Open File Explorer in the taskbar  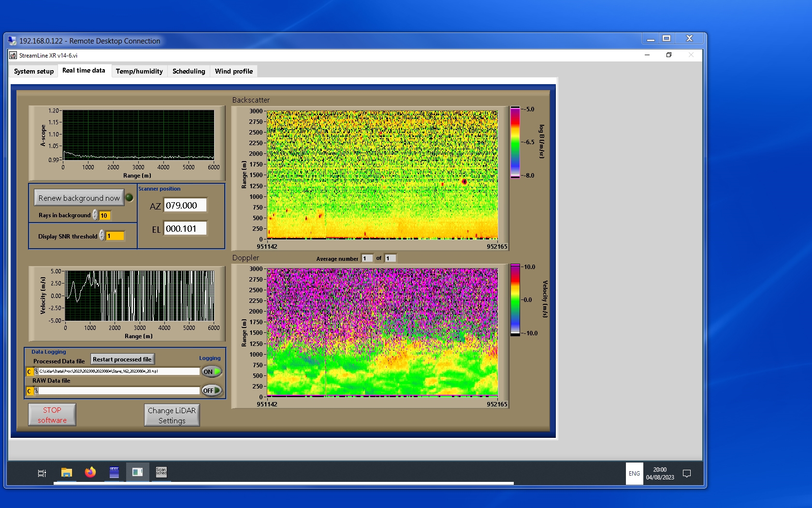(x=67, y=472)
